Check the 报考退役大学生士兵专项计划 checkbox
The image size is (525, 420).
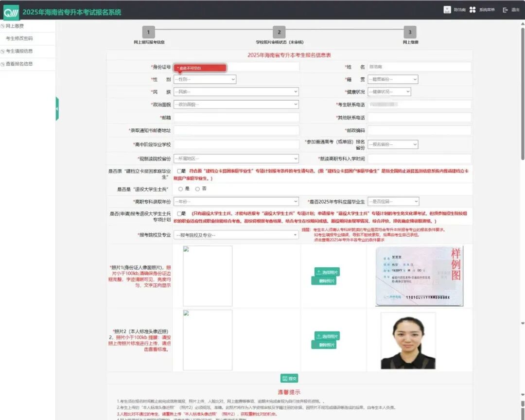(179, 214)
